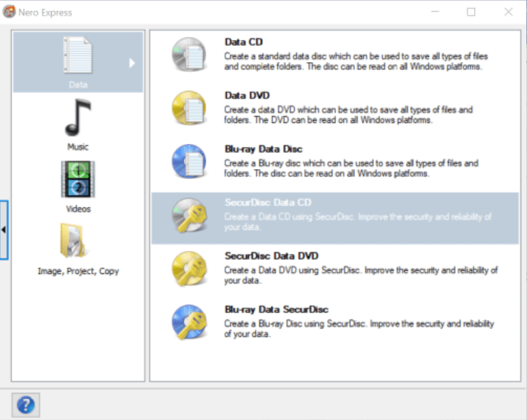Click the Nero Express window title text
Screen dimensions: 527x420
click(45, 13)
